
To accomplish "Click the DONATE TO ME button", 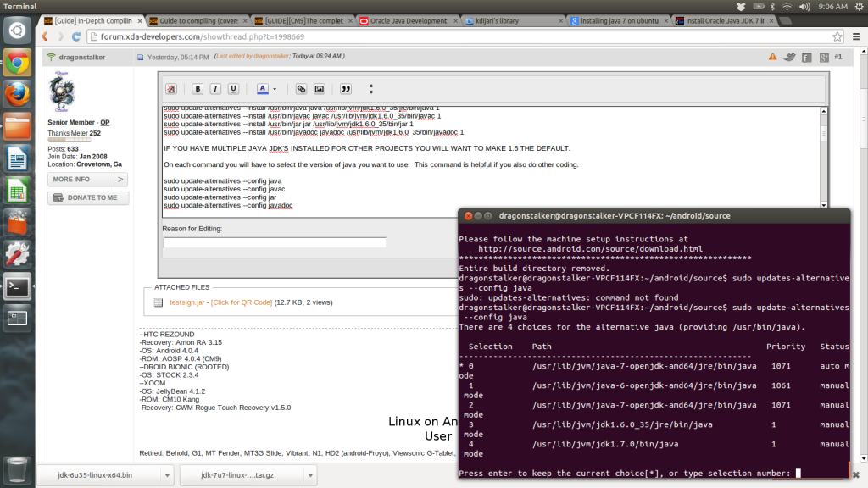I will coord(88,197).
